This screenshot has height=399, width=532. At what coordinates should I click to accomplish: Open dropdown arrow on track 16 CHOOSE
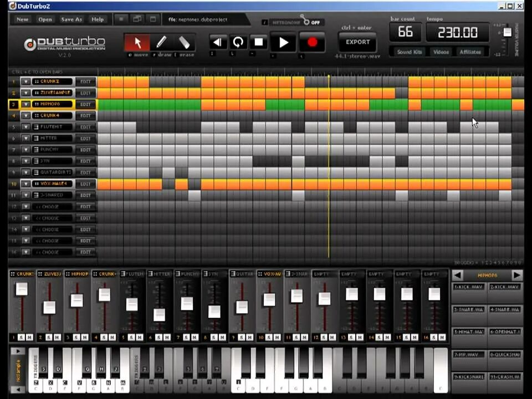(x=25, y=252)
